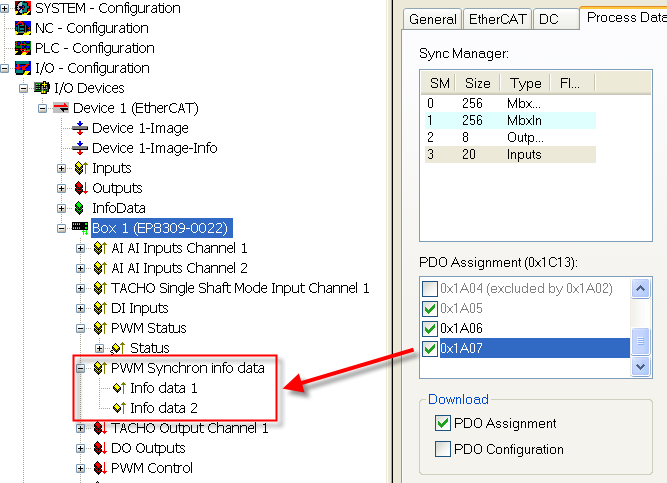Viewport: 667px width, 483px height.
Task: Click the red Outputs icon under Device 1
Action: coord(81,188)
